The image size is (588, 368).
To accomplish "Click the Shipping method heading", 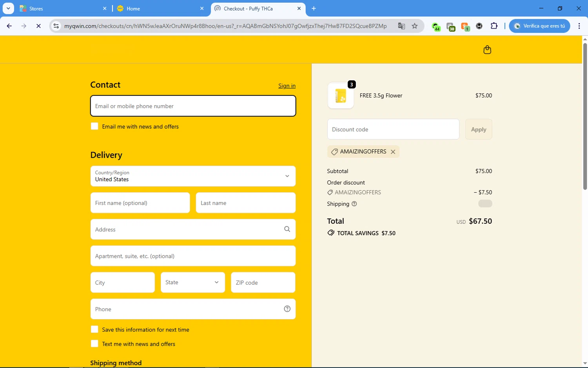I will [x=116, y=363].
